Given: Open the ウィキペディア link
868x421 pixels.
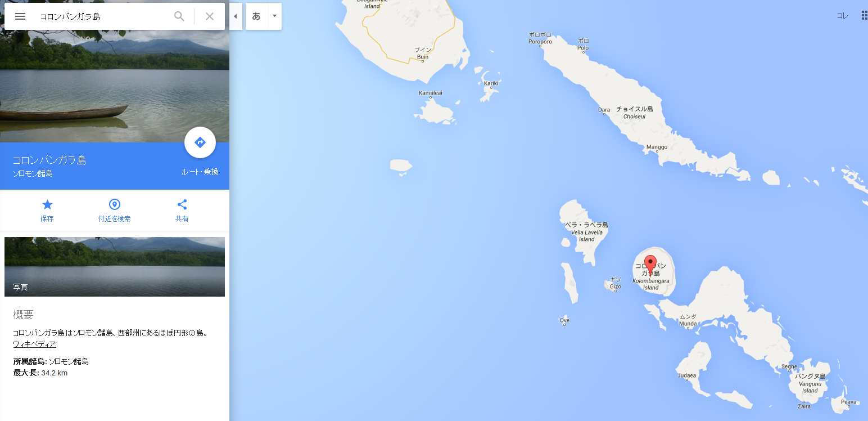Looking at the screenshot, I should 34,344.
